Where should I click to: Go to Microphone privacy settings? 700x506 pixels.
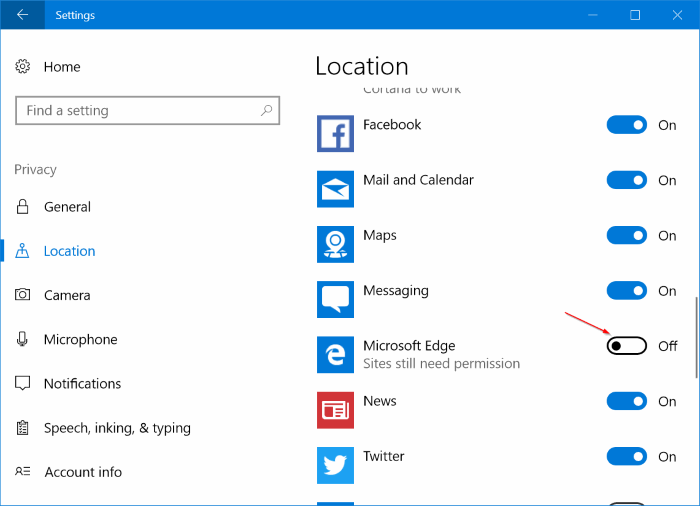coord(80,339)
